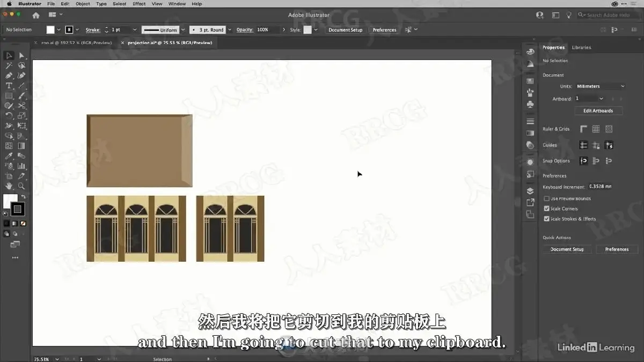Screen dimensions: 644x362
Task: Expand the Opacity arrow
Action: [x=284, y=30]
